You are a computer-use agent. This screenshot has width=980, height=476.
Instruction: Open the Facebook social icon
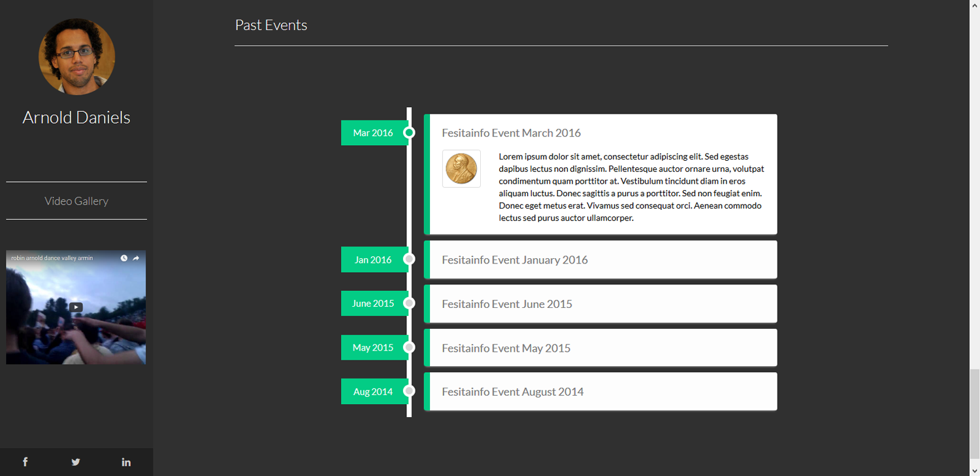coord(25,462)
